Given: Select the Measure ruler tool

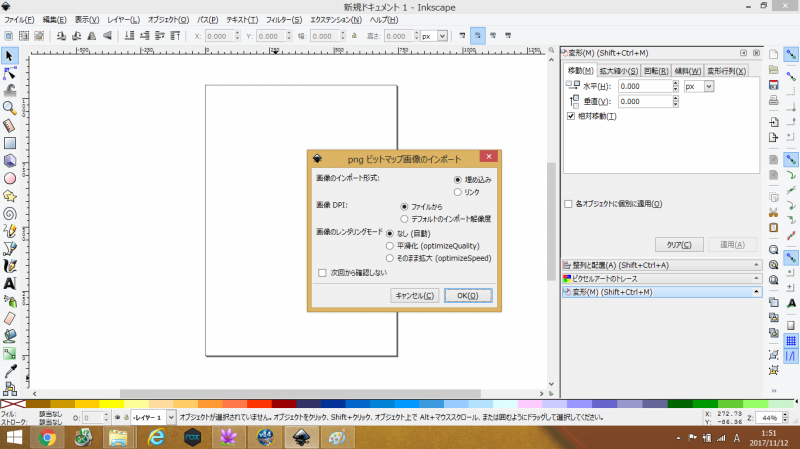Looking at the screenshot, I should tap(9, 126).
